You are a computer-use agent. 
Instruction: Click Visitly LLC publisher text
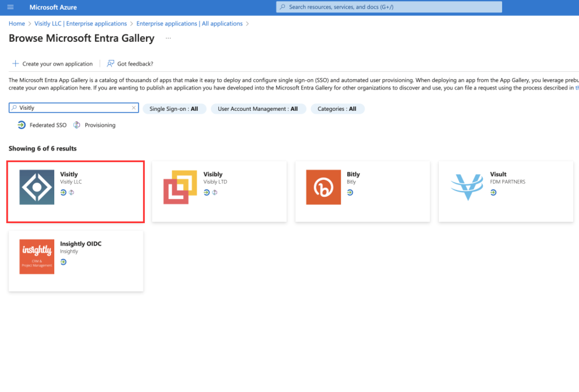click(71, 182)
